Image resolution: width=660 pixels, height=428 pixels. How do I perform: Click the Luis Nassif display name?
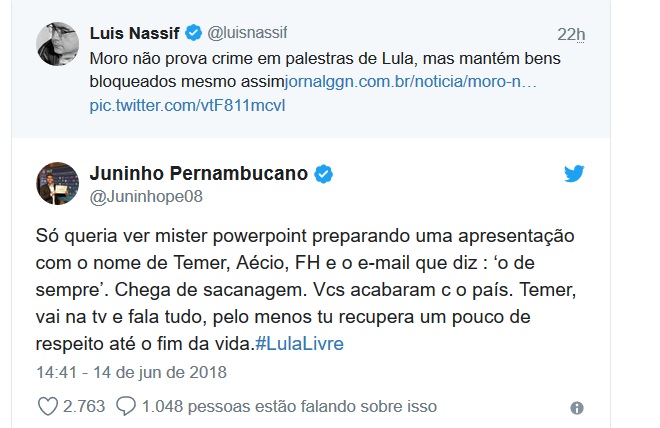(134, 33)
